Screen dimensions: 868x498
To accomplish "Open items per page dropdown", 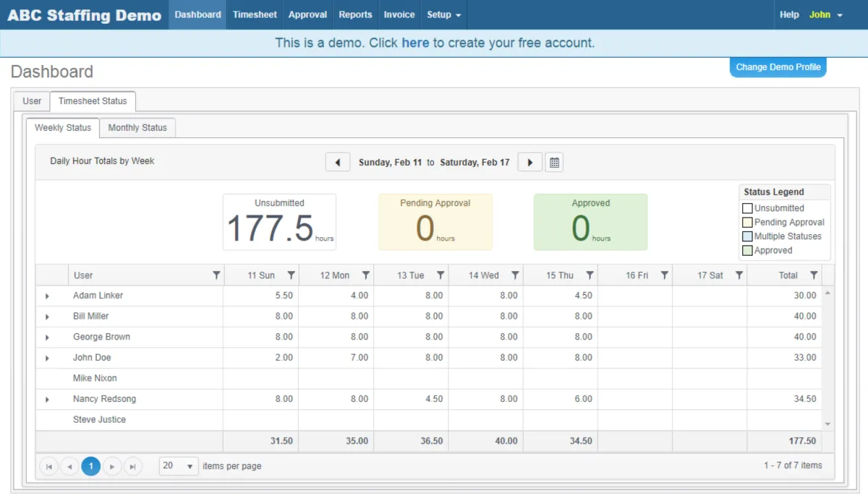I will click(179, 466).
